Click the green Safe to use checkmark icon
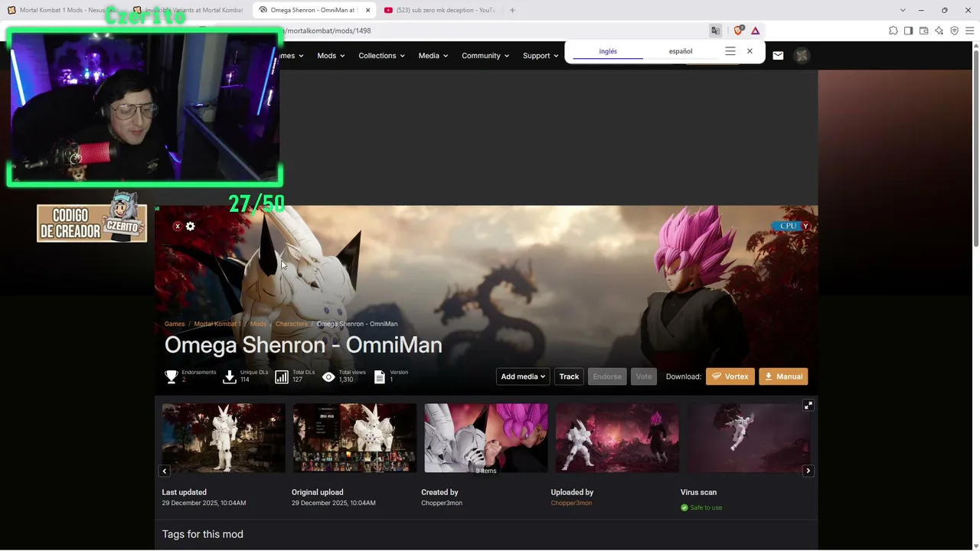 pos(684,507)
